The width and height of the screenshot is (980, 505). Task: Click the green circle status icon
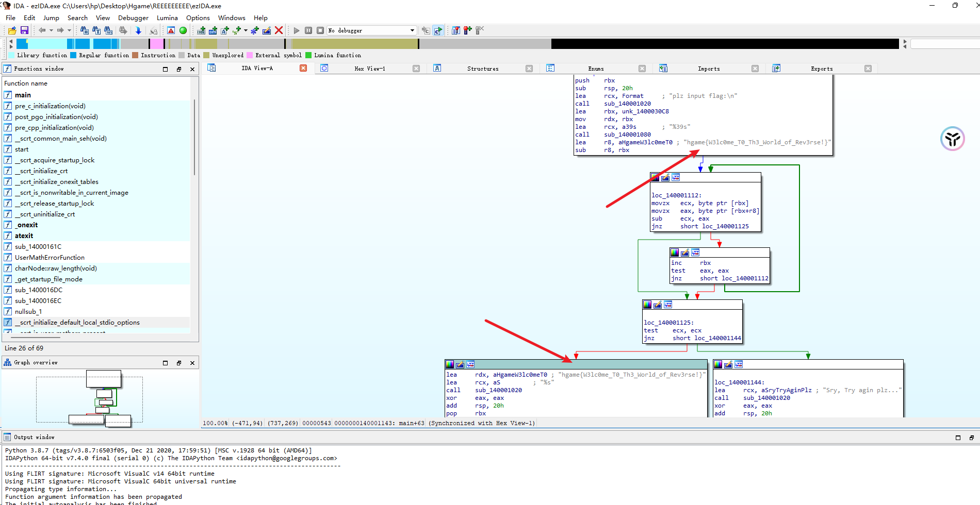(x=183, y=30)
